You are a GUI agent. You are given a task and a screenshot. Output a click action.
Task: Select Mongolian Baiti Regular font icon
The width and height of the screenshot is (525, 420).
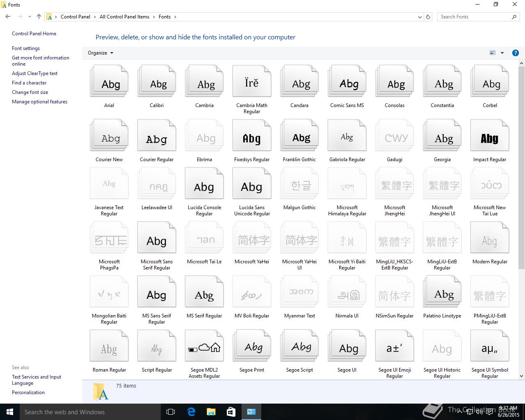pyautogui.click(x=109, y=292)
